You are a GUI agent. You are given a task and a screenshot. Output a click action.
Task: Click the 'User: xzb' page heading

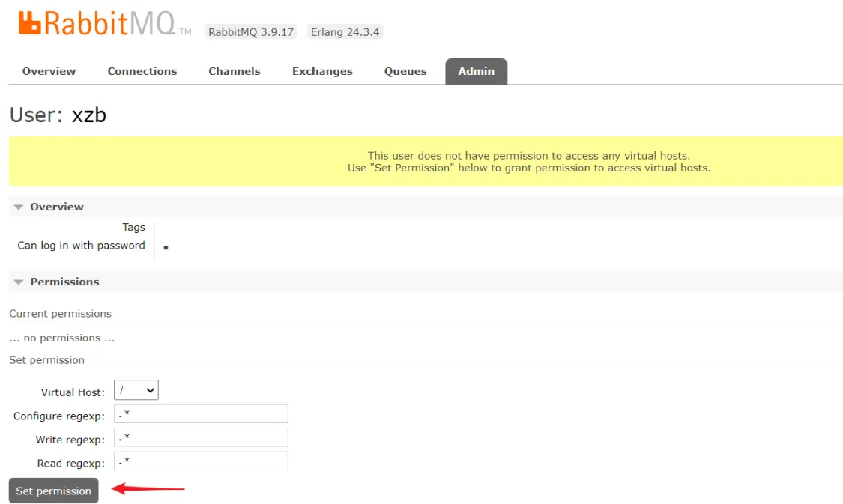(58, 115)
